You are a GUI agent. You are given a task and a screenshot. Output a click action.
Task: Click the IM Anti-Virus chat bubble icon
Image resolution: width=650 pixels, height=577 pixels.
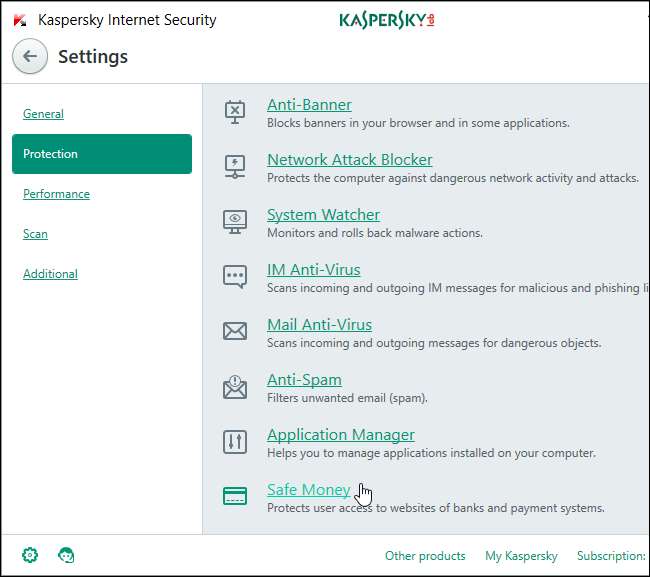point(235,276)
